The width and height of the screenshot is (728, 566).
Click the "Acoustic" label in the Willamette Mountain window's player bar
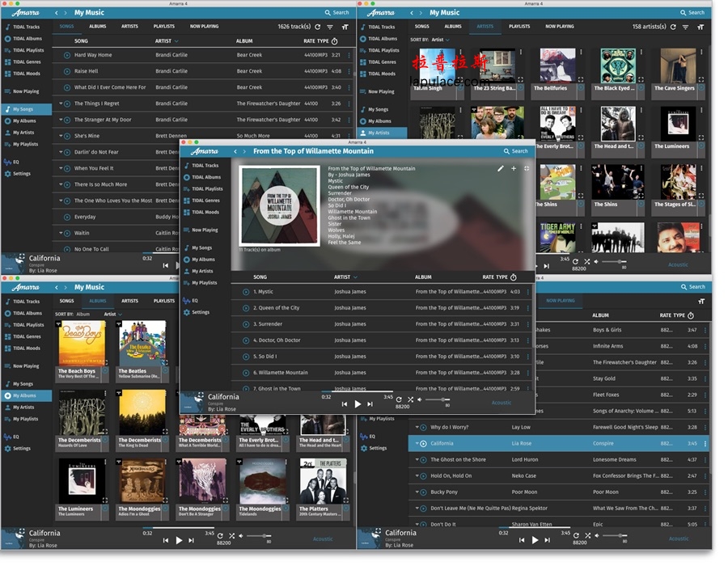[x=502, y=403]
